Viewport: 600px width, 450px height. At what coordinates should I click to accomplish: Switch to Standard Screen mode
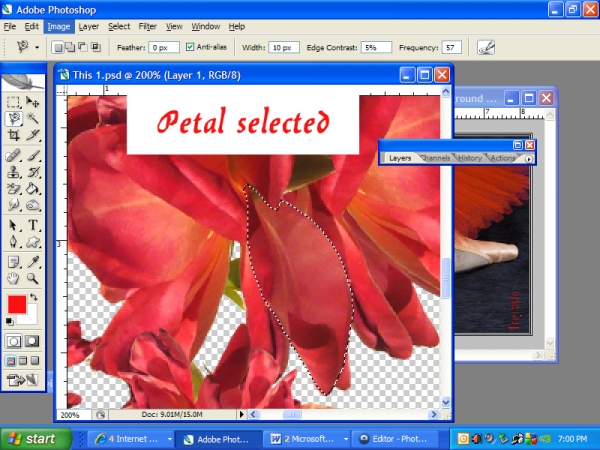11,360
